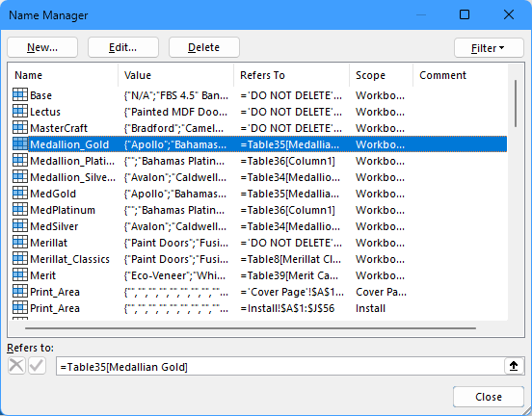Click the horizontal scrollbar of the list

[251, 328]
